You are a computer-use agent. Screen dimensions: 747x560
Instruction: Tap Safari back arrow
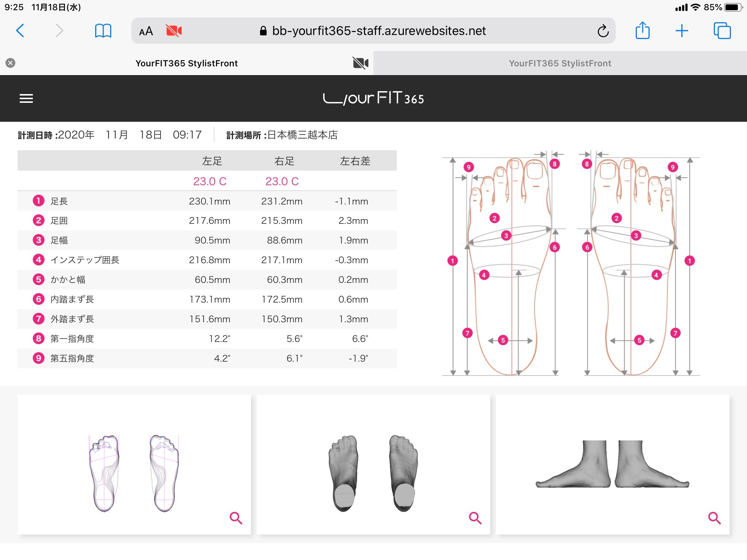(x=20, y=31)
